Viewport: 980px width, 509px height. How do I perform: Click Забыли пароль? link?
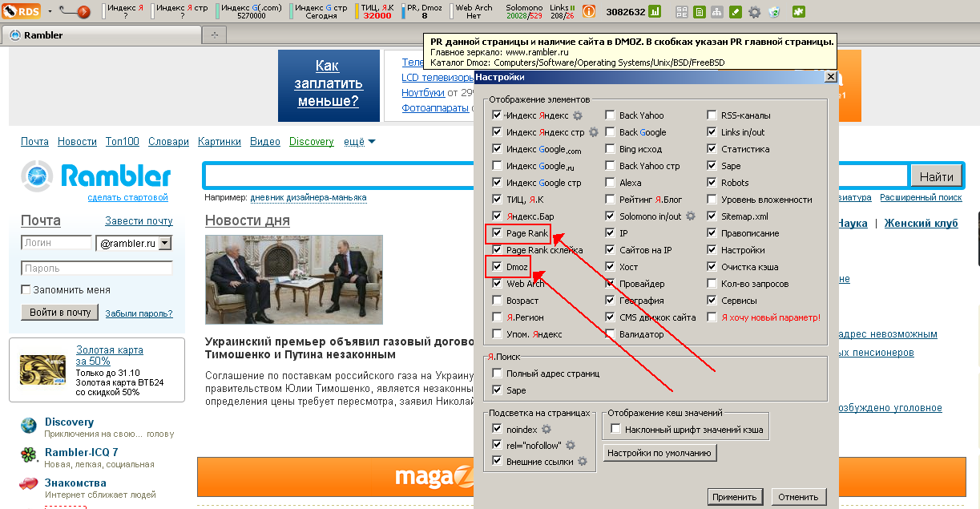139,313
